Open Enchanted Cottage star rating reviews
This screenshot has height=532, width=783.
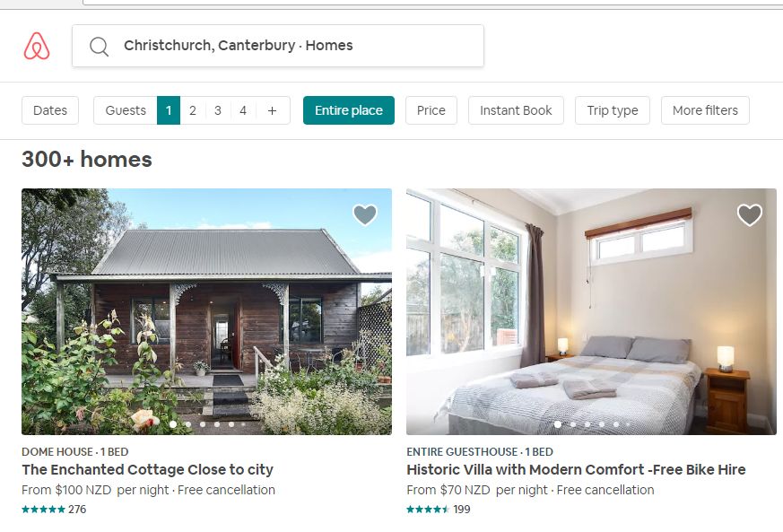click(x=54, y=510)
